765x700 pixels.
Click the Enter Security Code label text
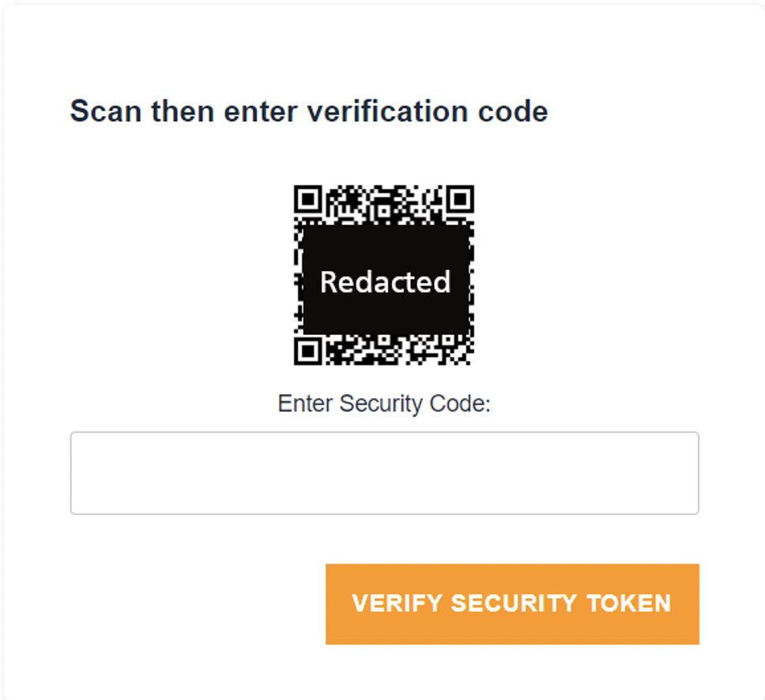(385, 404)
